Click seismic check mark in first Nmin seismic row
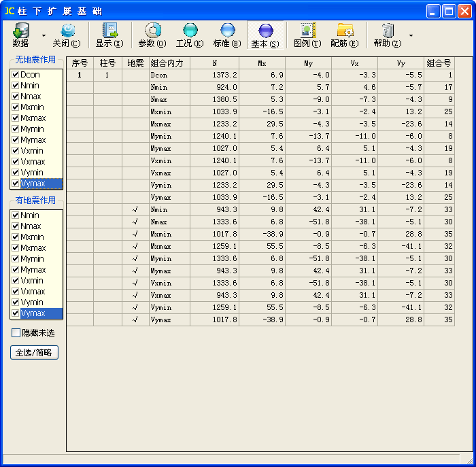Viewport: 476px width, 467px height. tap(135, 209)
